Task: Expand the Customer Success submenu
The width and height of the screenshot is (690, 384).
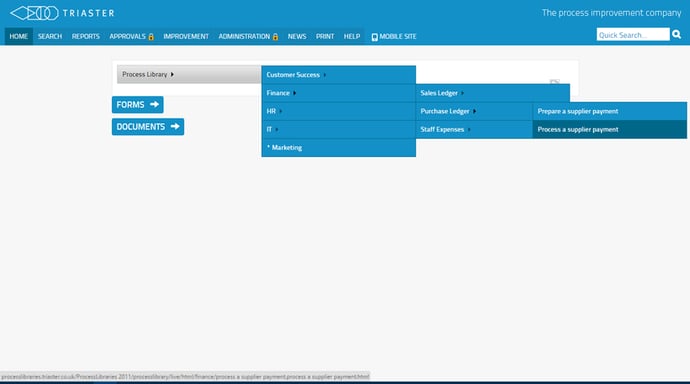Action: click(338, 75)
